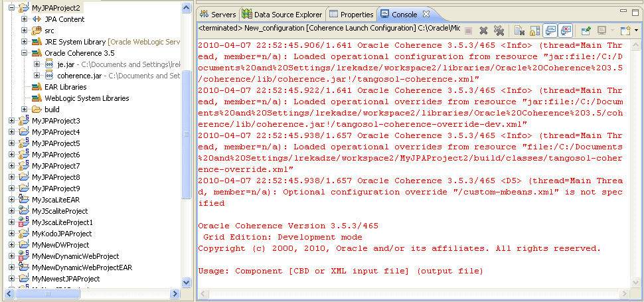644x302 pixels.
Task: Remove the launch with the single X icon
Action: click(x=484, y=30)
